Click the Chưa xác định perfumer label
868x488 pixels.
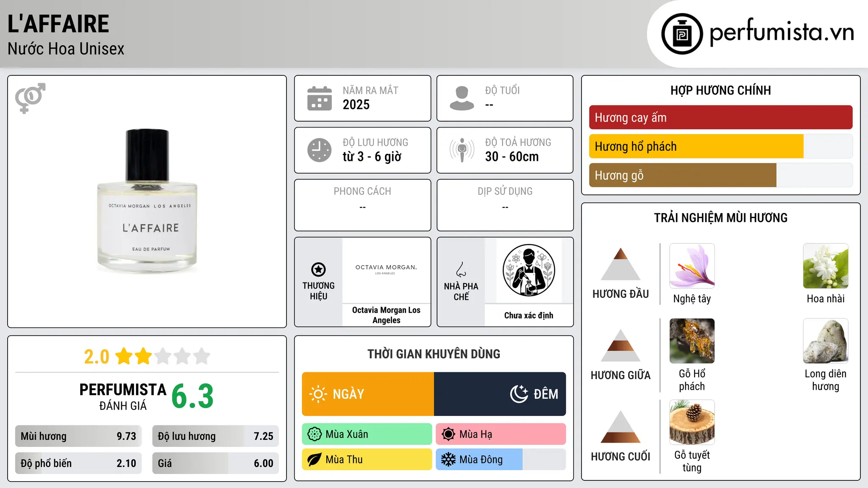point(529,315)
